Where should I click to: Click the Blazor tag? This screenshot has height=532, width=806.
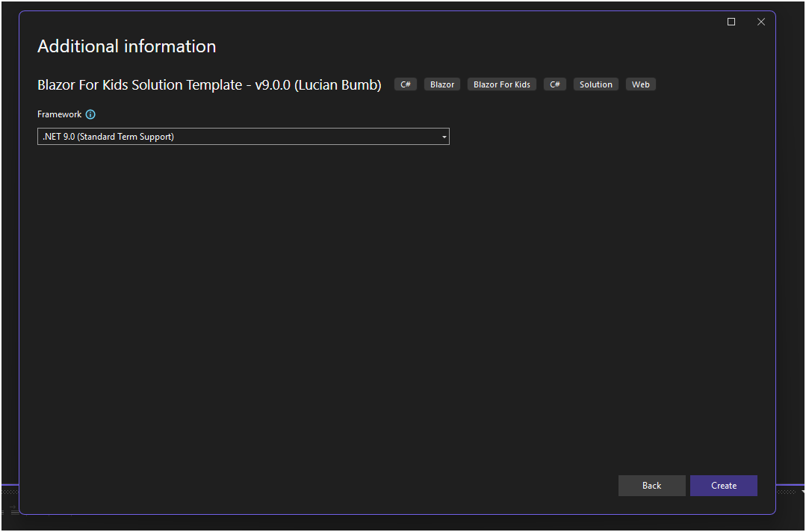pos(442,84)
